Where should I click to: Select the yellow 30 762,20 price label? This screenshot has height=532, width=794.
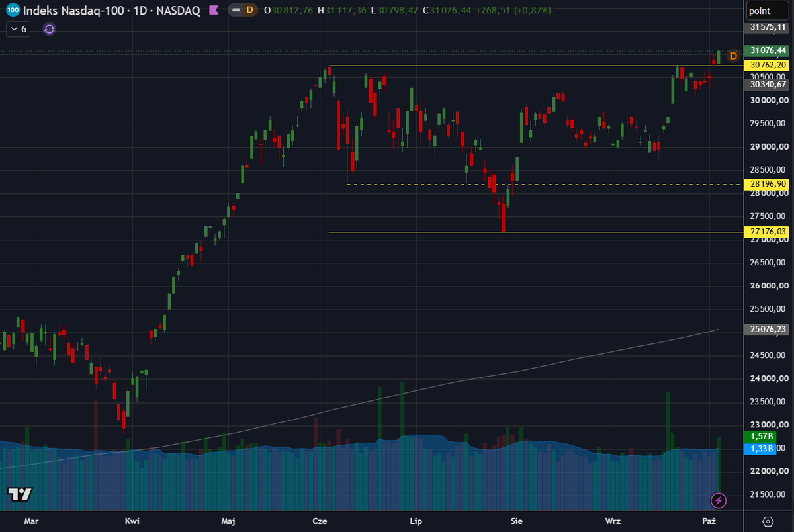click(767, 65)
